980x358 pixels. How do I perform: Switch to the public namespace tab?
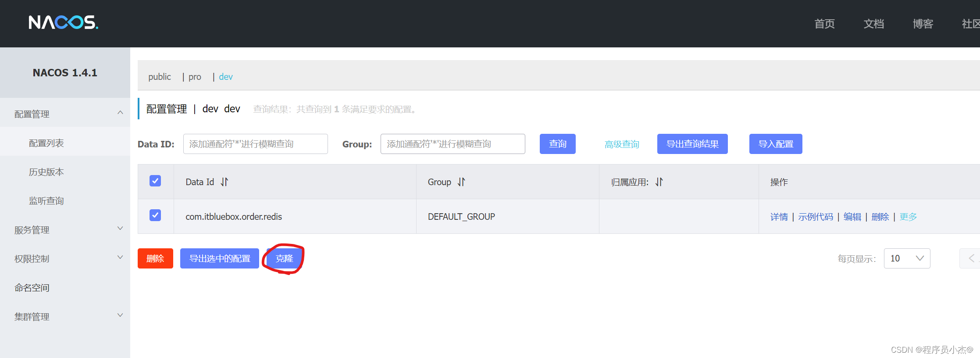click(160, 77)
